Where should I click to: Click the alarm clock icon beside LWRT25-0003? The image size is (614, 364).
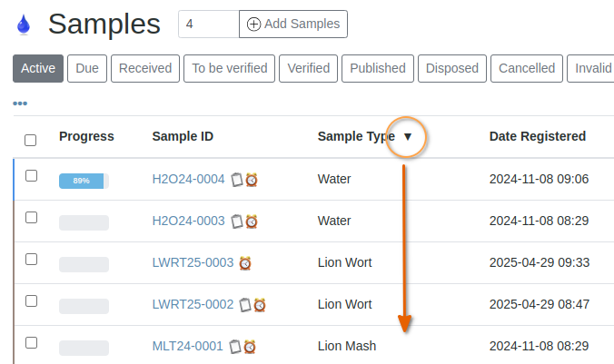click(x=245, y=263)
